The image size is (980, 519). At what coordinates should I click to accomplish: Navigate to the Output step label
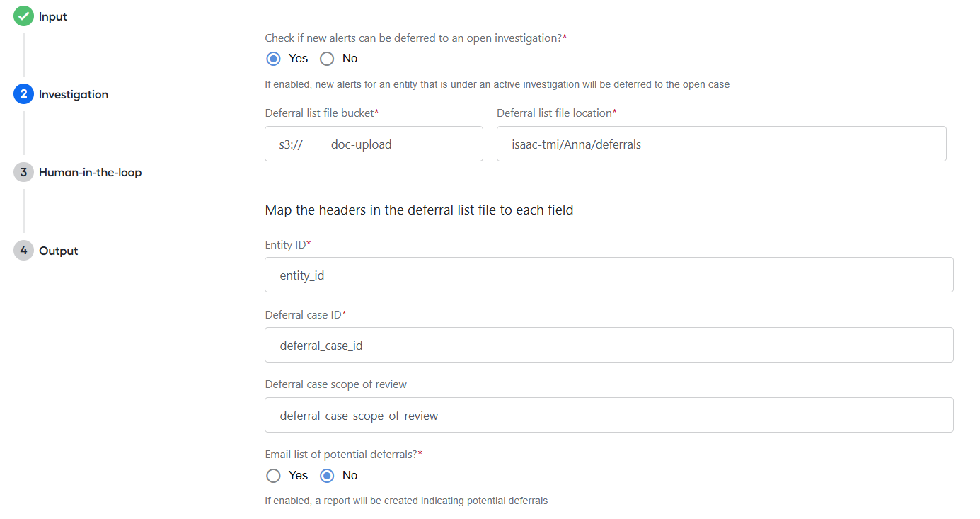click(59, 251)
